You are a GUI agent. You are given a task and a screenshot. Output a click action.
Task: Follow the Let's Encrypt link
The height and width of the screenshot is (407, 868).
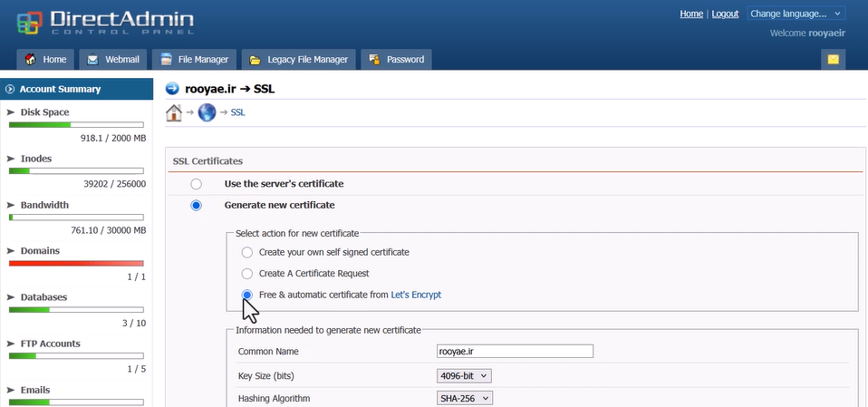[416, 295]
